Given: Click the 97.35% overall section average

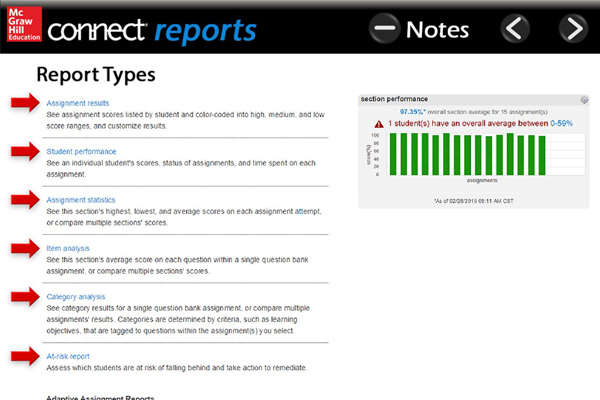Looking at the screenshot, I should tap(412, 112).
